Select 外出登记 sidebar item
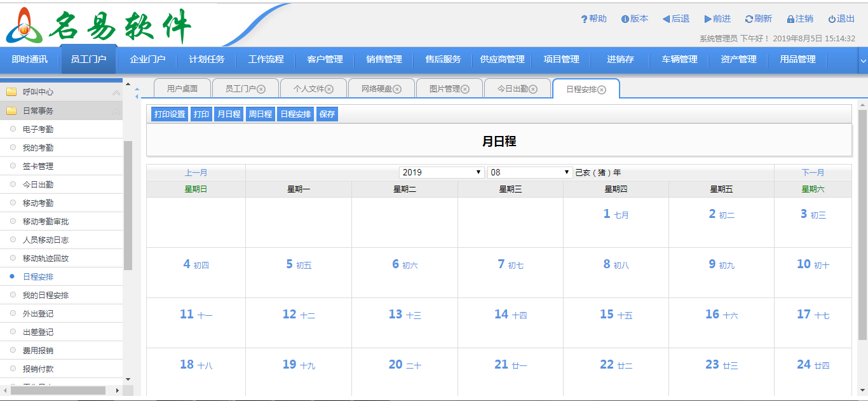Image resolution: width=868 pixels, height=401 pixels. point(38,314)
